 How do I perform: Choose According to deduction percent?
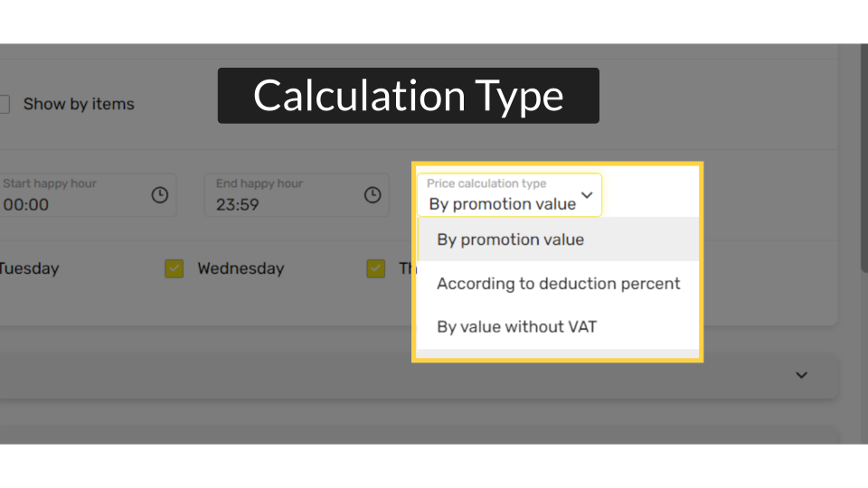(x=558, y=283)
